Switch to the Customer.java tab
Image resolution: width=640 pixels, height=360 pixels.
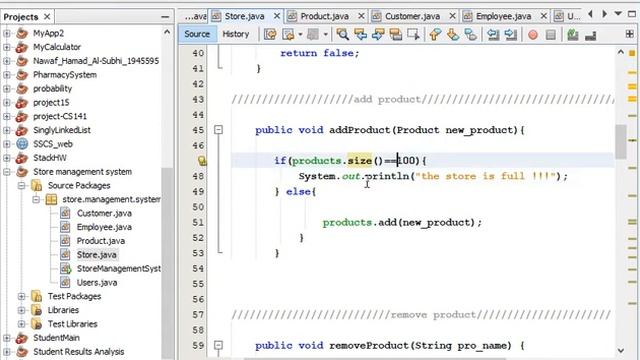(413, 16)
